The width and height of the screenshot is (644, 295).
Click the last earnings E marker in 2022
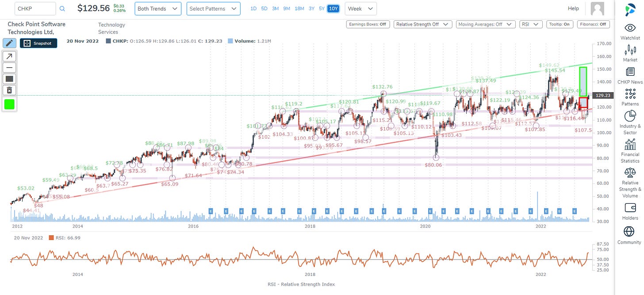(574, 211)
